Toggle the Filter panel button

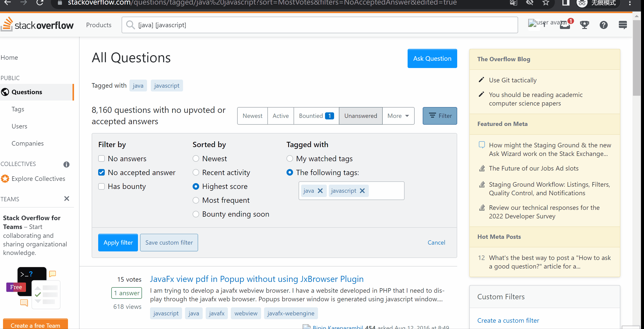(440, 116)
